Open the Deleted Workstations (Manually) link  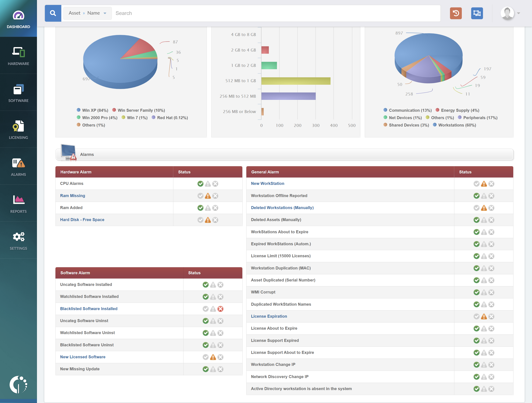click(282, 208)
